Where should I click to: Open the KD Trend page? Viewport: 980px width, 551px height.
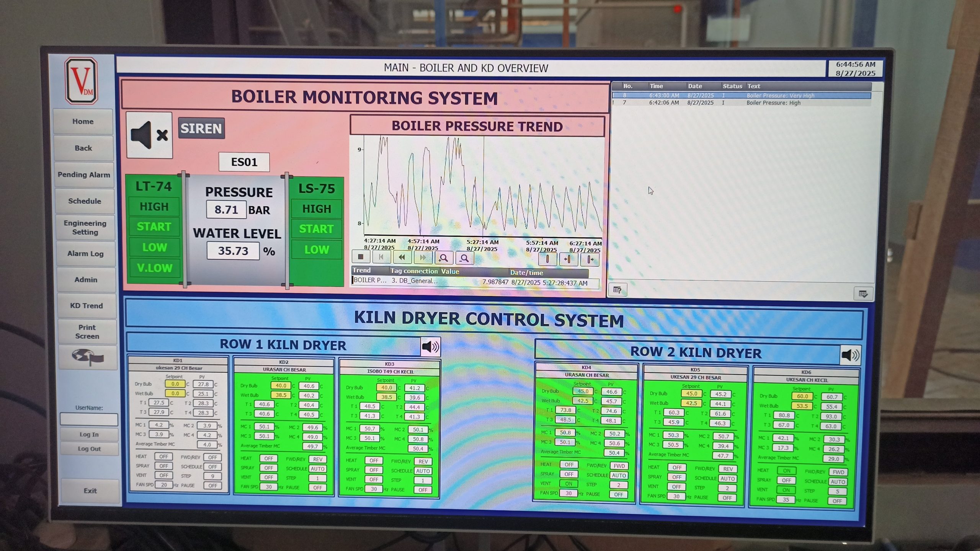87,306
